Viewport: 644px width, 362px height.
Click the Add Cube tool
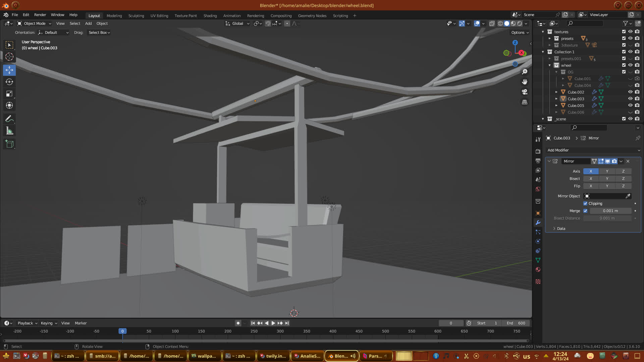click(x=9, y=144)
